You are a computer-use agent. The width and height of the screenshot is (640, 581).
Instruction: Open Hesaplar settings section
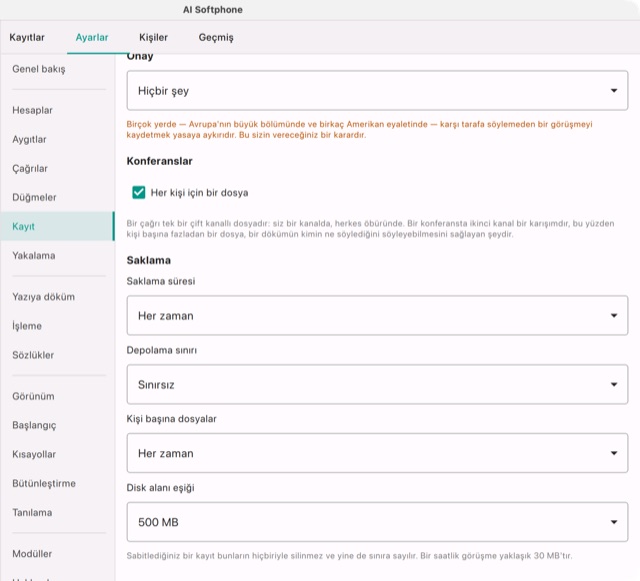click(57, 110)
